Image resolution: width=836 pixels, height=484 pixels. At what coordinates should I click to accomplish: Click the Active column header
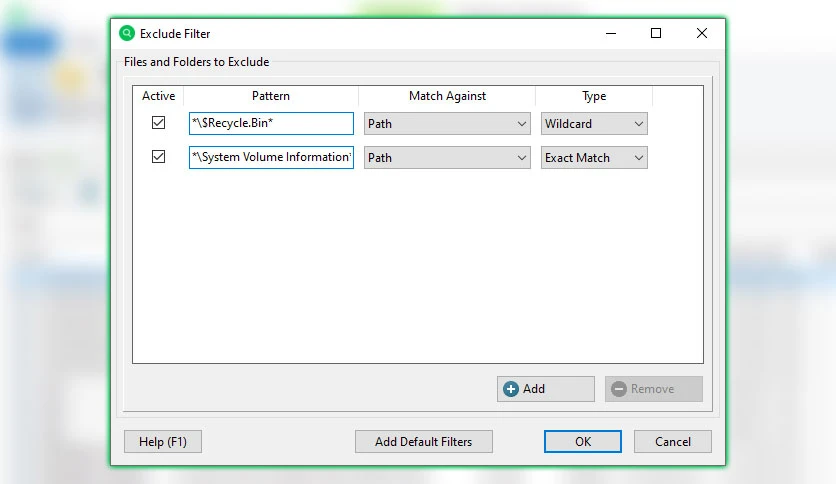point(158,96)
